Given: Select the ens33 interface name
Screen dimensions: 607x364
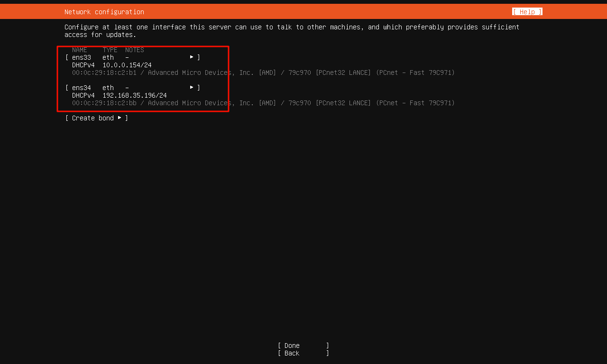Looking at the screenshot, I should pos(81,57).
